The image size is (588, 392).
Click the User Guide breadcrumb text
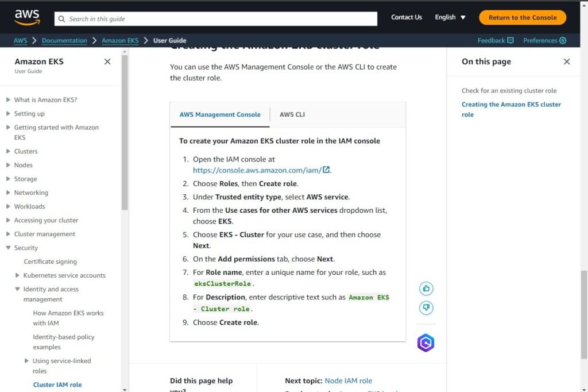coord(169,41)
